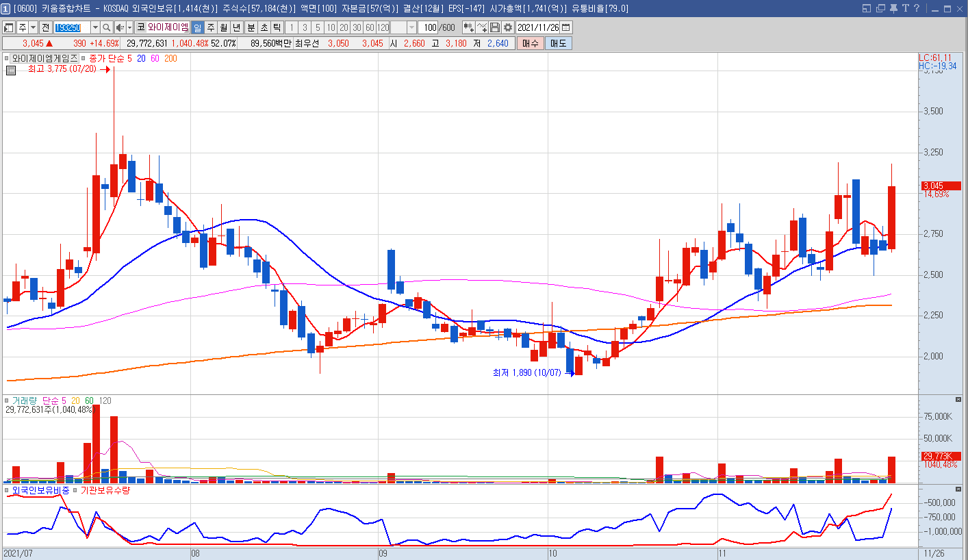Click the 전 (all) button
Screen dimensions: 968x560
pyautogui.click(x=45, y=27)
